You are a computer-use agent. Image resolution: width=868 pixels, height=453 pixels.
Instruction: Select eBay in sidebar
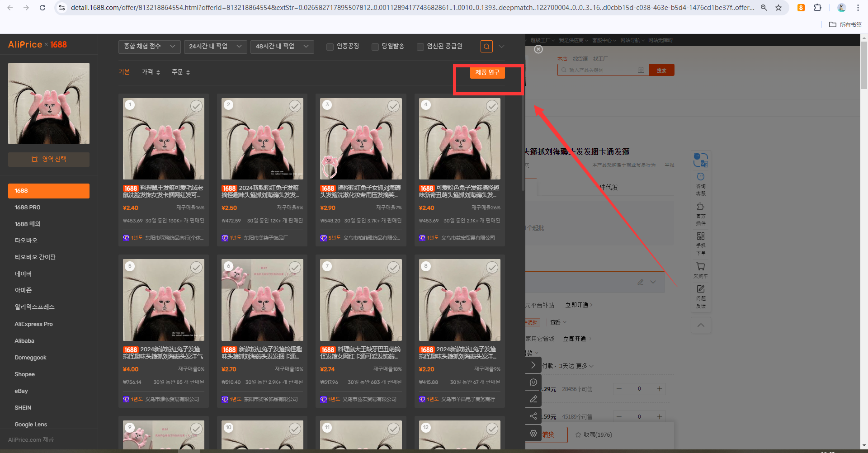(x=21, y=391)
